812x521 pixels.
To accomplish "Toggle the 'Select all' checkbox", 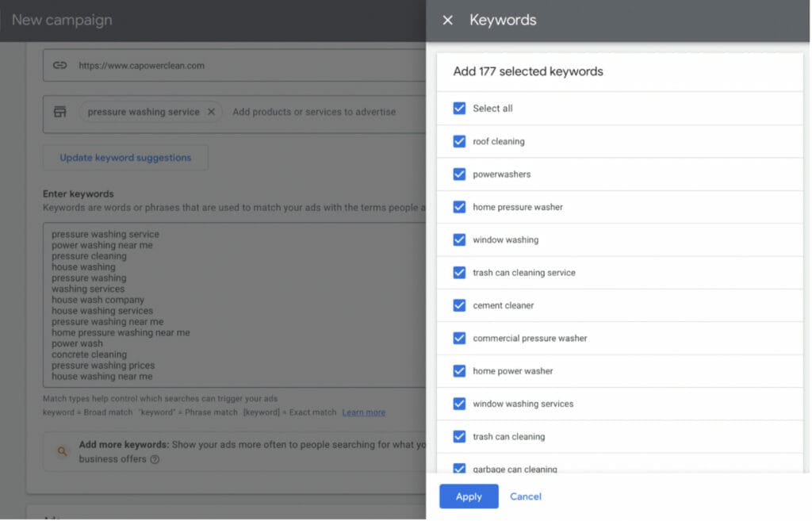I will (458, 109).
